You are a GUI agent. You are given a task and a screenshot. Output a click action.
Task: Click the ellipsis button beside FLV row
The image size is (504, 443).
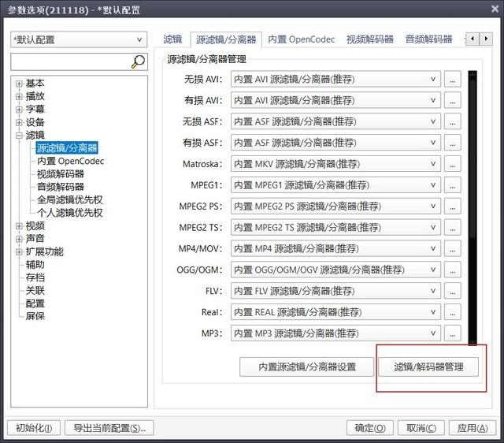pyautogui.click(x=452, y=291)
